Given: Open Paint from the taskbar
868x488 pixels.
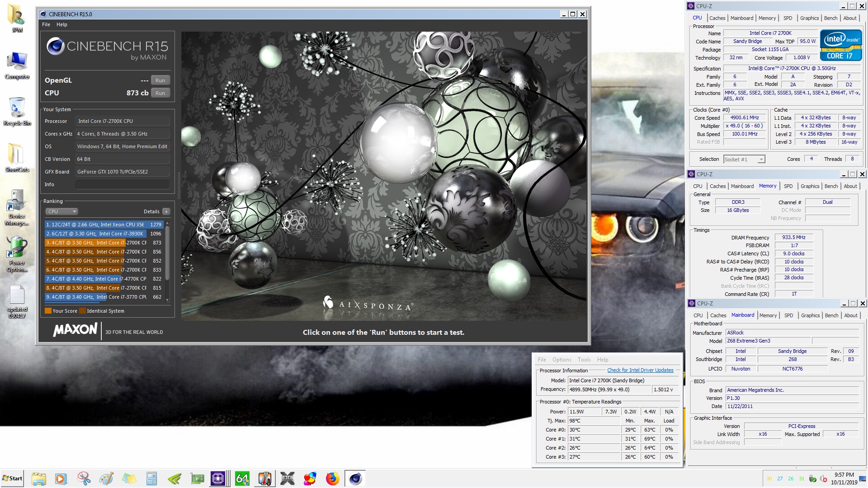Looking at the screenshot, I should pyautogui.click(x=106, y=479).
